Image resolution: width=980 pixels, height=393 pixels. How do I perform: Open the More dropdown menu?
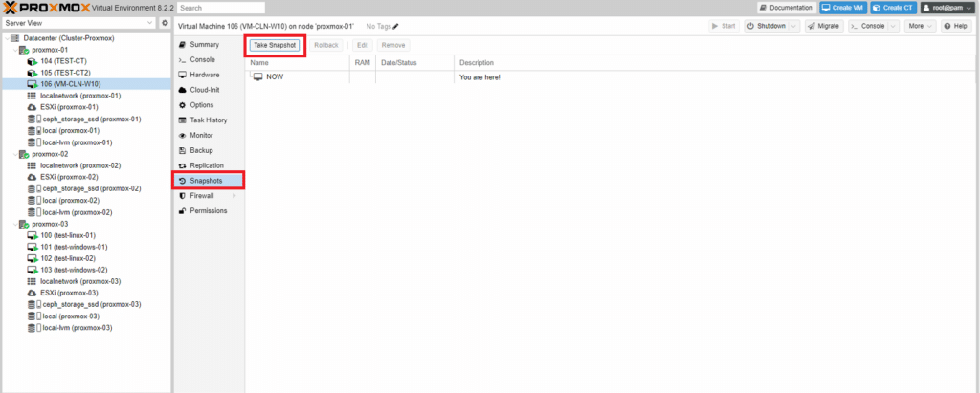tap(920, 26)
